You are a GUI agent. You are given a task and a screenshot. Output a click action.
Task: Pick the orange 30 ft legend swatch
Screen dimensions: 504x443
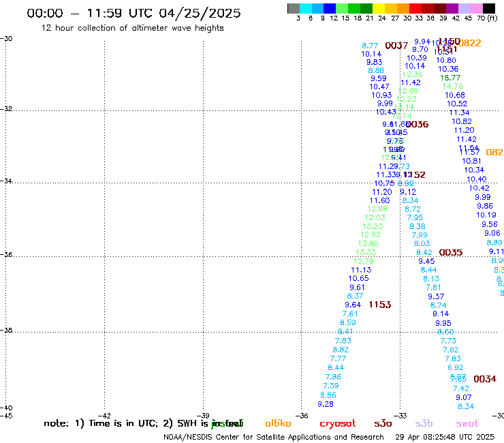[x=403, y=8]
